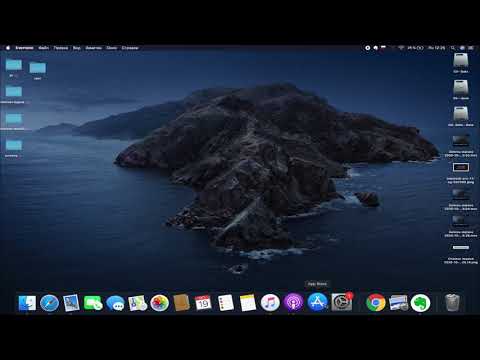
Task: Click the round status icon in menu bar
Action: coord(367,48)
